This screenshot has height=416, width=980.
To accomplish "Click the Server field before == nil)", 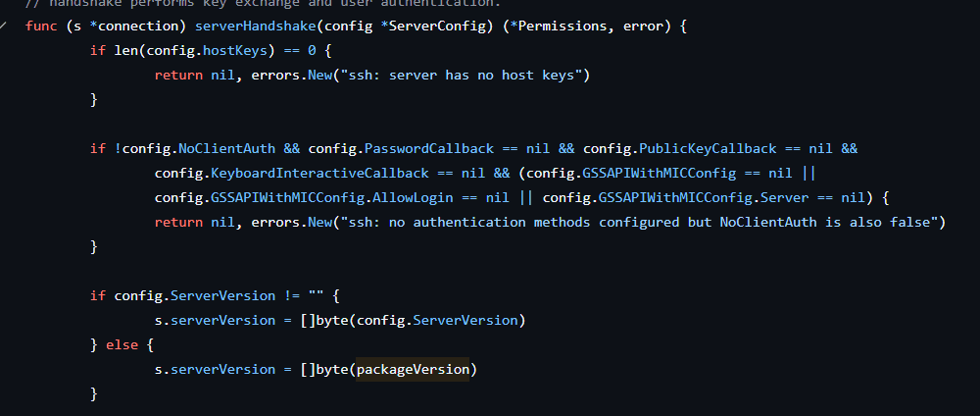I will pos(784,197).
